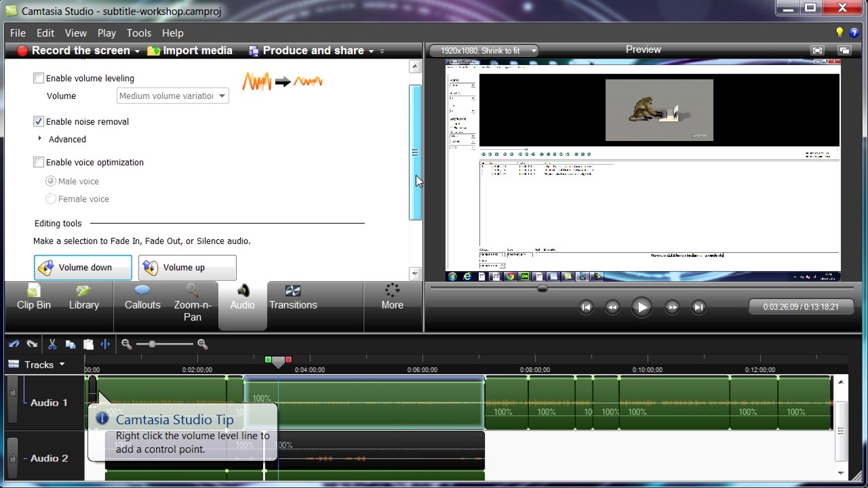This screenshot has height=488, width=868.
Task: Select the Audio 1 track label
Action: click(x=49, y=403)
